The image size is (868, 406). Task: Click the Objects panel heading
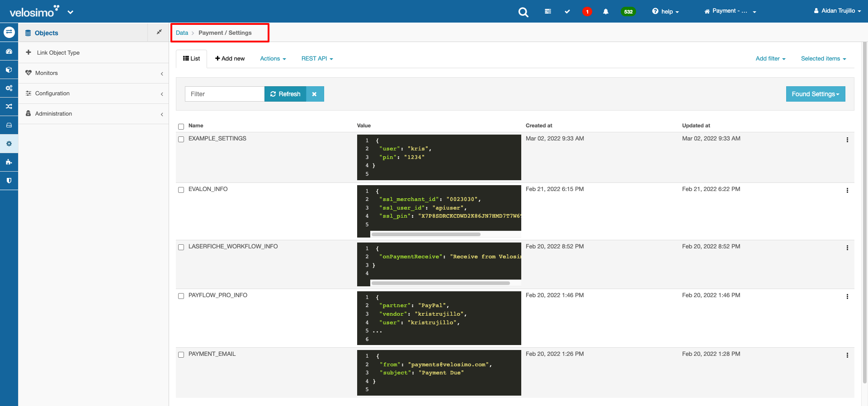pos(47,33)
